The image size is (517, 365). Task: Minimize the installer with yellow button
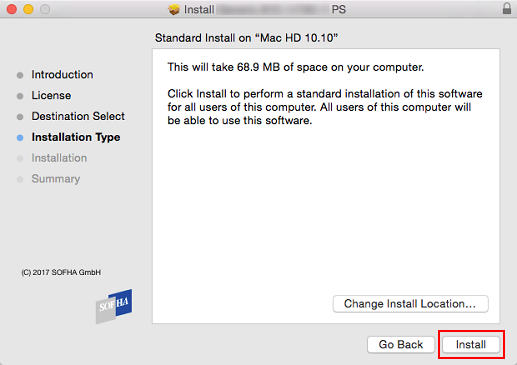pos(28,9)
